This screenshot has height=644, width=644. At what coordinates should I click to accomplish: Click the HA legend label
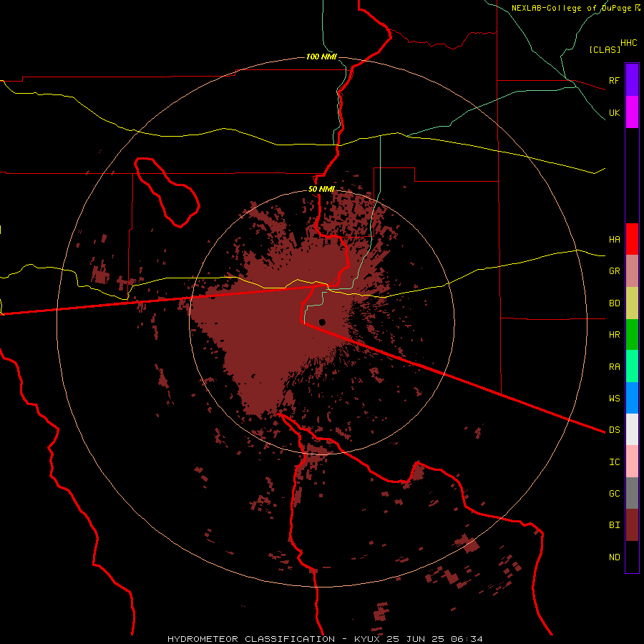[615, 239]
